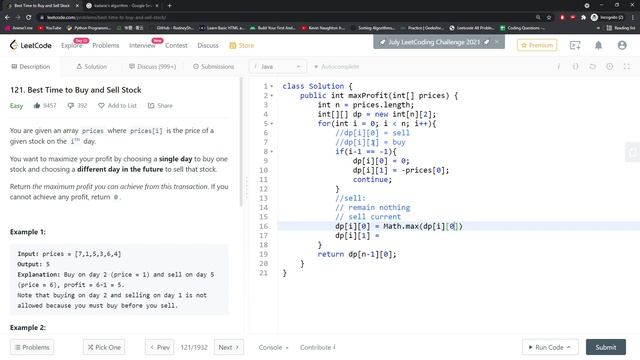Open Run Code options arrow

tap(569, 347)
